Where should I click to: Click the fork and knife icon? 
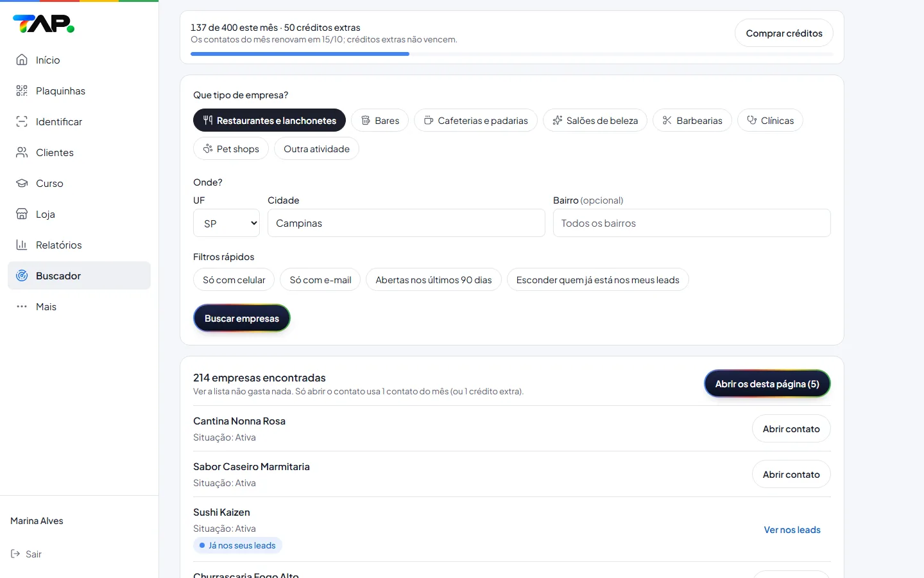point(208,120)
